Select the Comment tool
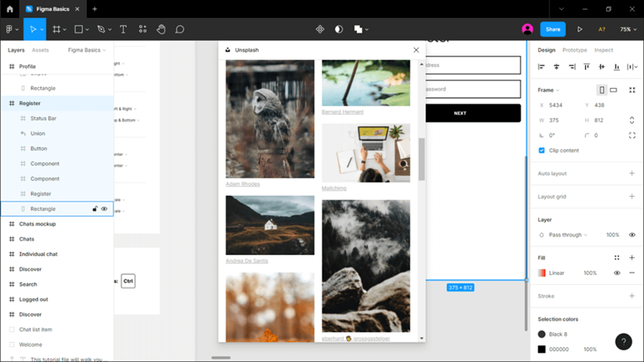 tap(180, 29)
